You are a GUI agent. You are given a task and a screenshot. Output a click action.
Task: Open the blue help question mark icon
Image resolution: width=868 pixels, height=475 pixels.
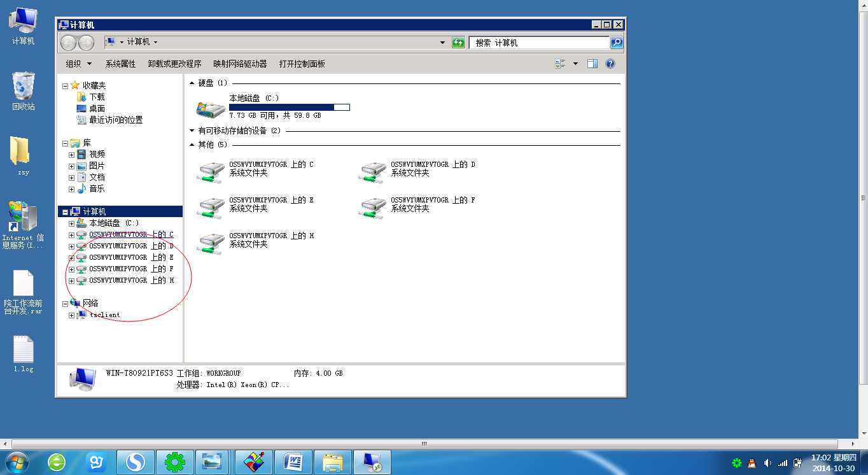(610, 64)
